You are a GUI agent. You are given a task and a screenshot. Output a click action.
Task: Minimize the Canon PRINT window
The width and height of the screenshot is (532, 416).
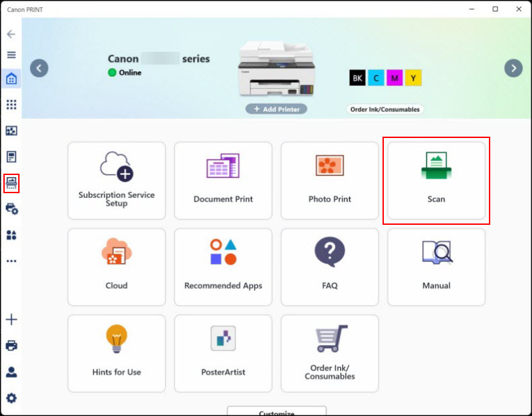pos(471,9)
